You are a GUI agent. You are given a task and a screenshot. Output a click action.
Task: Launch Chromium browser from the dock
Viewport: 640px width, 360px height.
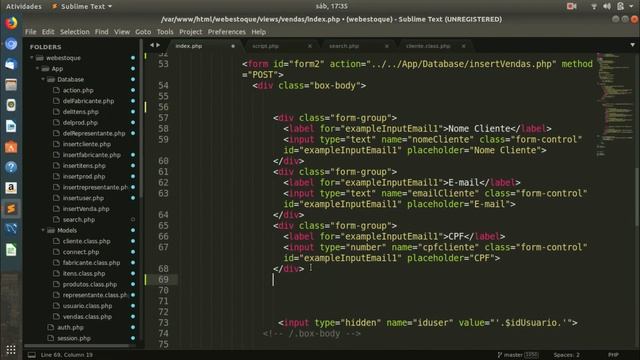pyautogui.click(x=11, y=44)
